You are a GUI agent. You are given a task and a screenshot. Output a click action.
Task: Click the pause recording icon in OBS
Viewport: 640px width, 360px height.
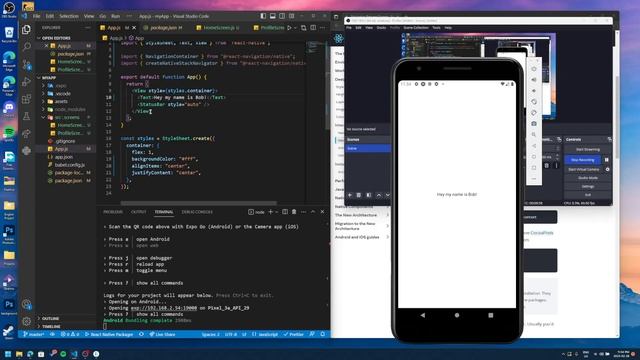[607, 160]
